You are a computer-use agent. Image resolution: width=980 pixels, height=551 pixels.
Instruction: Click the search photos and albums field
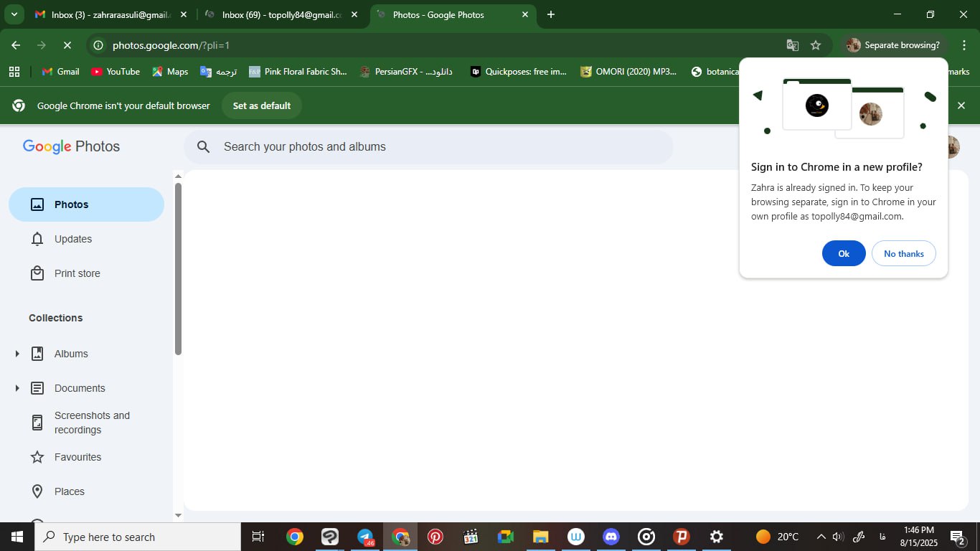coord(430,147)
